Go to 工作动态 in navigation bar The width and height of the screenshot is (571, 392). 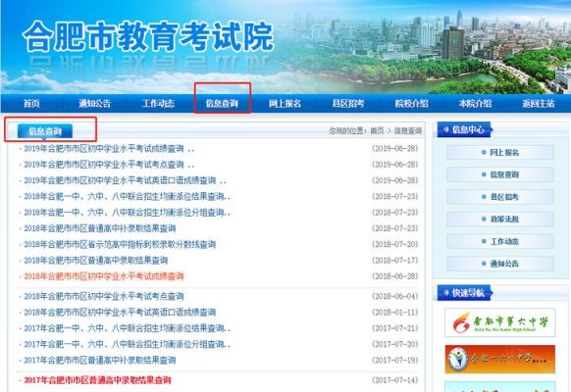158,104
